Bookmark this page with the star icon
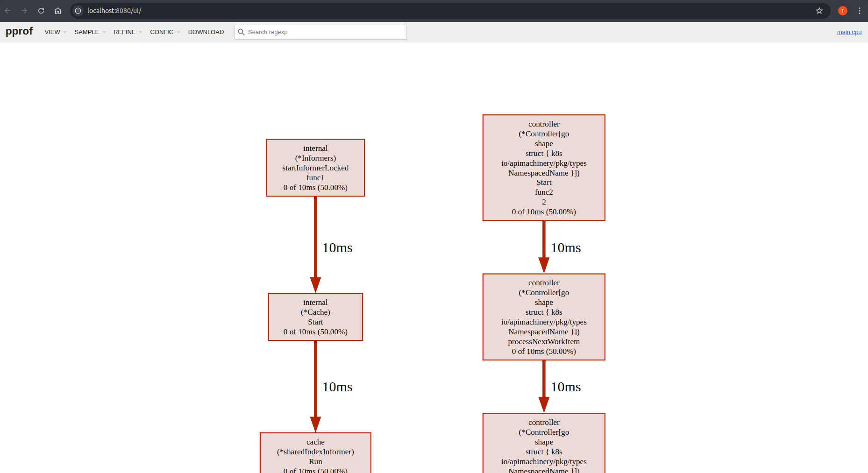Image resolution: width=868 pixels, height=473 pixels. 819,10
